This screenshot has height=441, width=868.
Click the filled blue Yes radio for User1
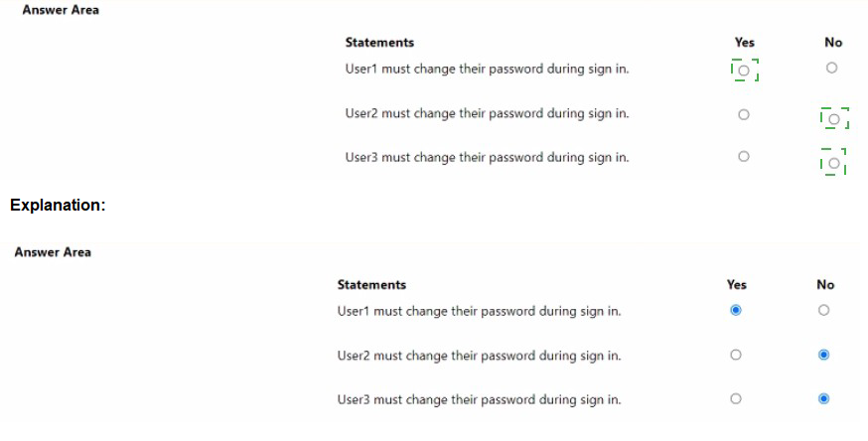(736, 310)
